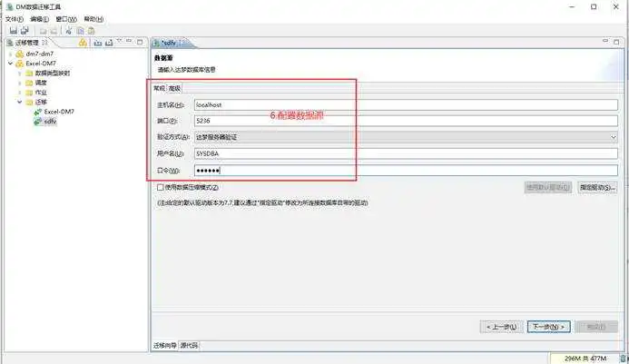Collapse the Excel-DM7 project node
The height and width of the screenshot is (364, 629).
click(10, 64)
